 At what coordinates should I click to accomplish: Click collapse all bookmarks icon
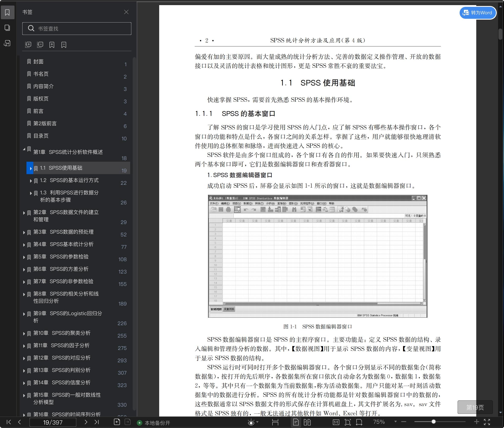coord(40,45)
